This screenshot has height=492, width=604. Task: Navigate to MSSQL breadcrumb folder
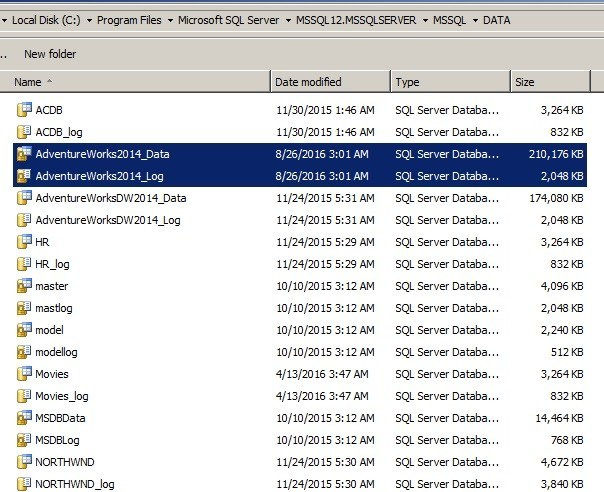[x=450, y=20]
